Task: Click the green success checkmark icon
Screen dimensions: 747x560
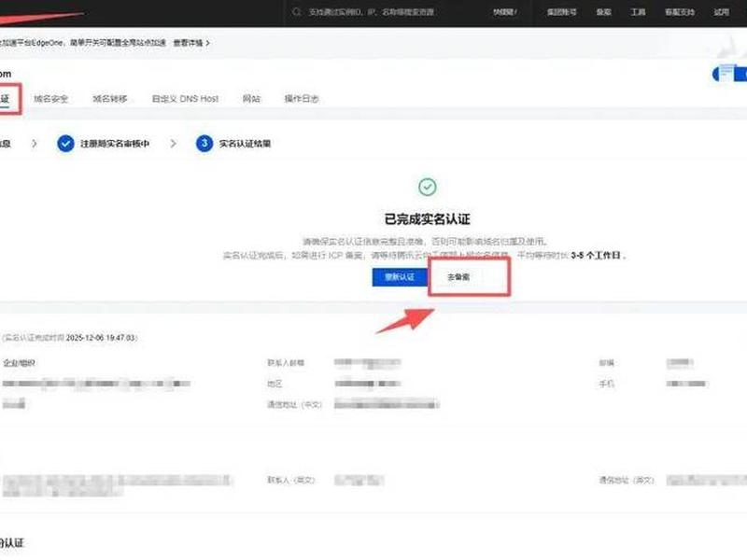Action: click(x=428, y=188)
